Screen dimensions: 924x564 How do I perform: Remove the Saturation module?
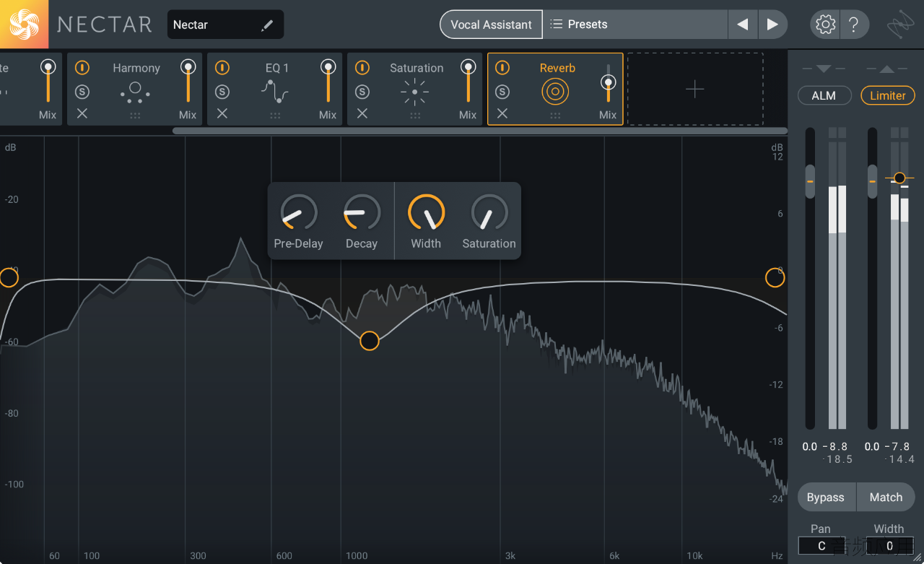click(x=362, y=113)
